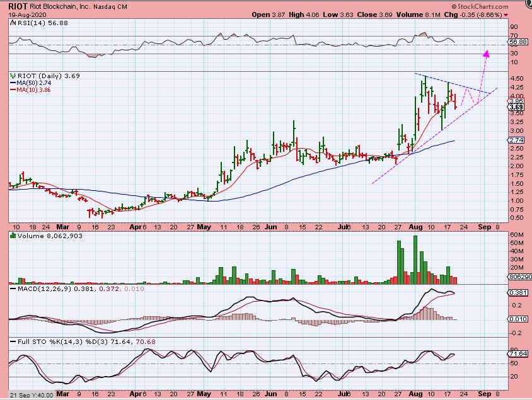532x400 pixels.
Task: Click the Close 3.69 value in header
Action: (374, 15)
